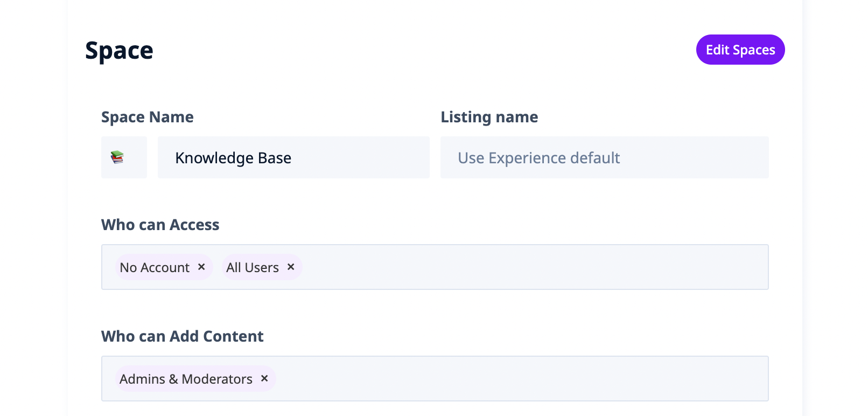Click the Space Name field label
868x416 pixels.
tap(147, 117)
